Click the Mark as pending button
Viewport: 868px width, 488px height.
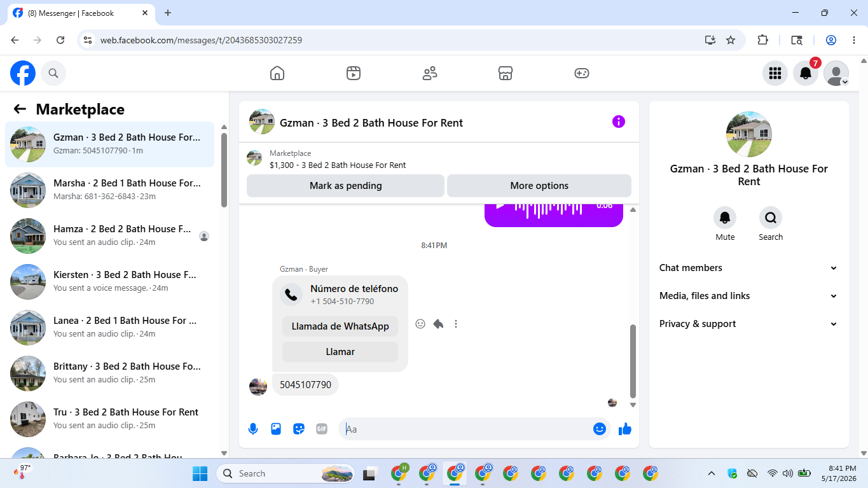[x=345, y=186]
